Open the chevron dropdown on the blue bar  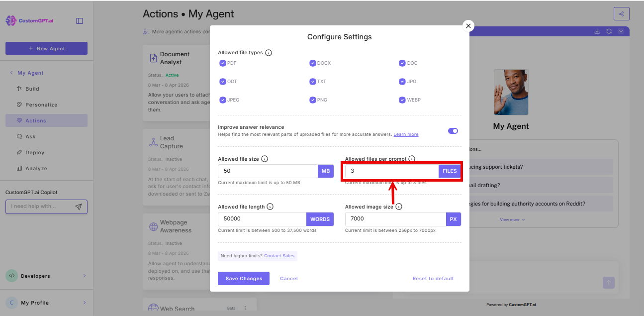(x=621, y=31)
